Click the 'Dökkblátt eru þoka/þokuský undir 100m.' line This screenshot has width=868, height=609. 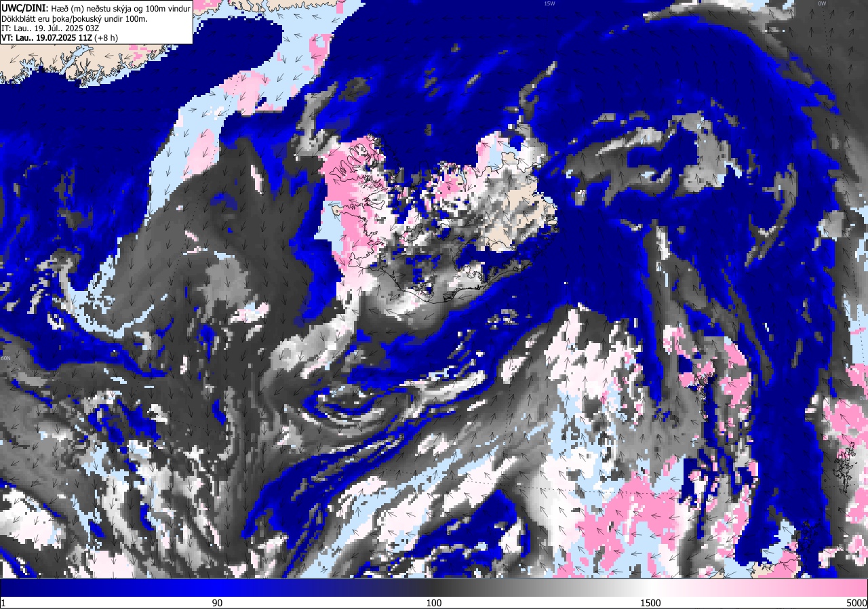coord(75,18)
